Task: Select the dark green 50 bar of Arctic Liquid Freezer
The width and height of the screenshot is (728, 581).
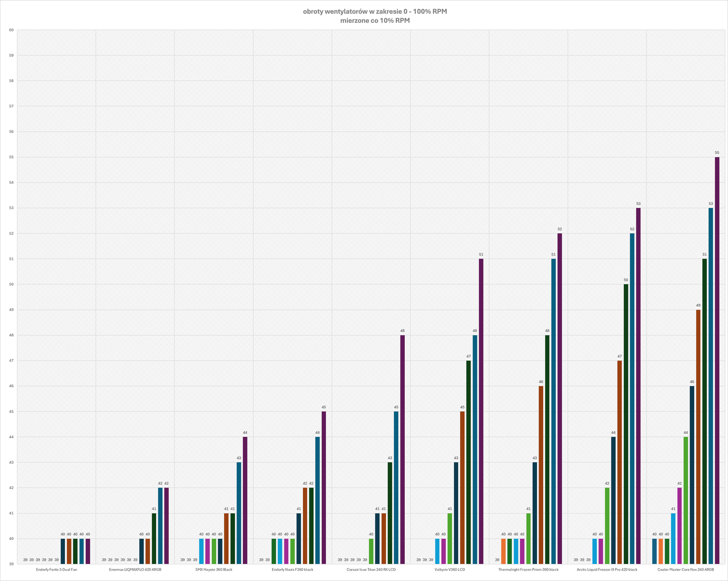Action: click(x=626, y=424)
